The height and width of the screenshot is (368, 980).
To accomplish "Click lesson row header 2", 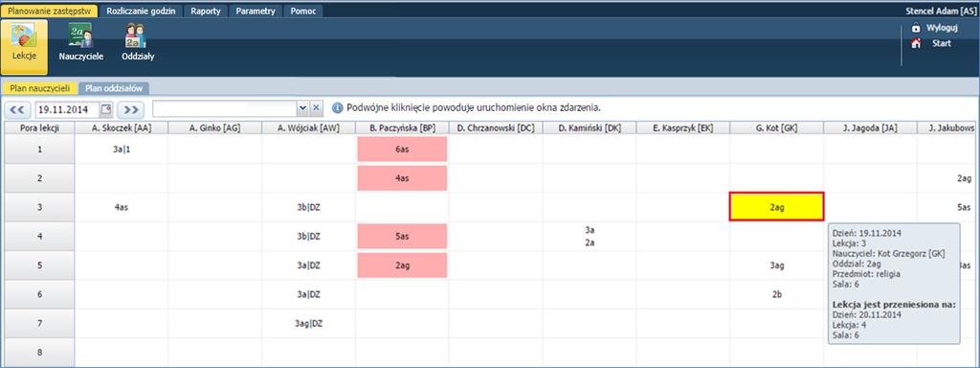I will (39, 178).
